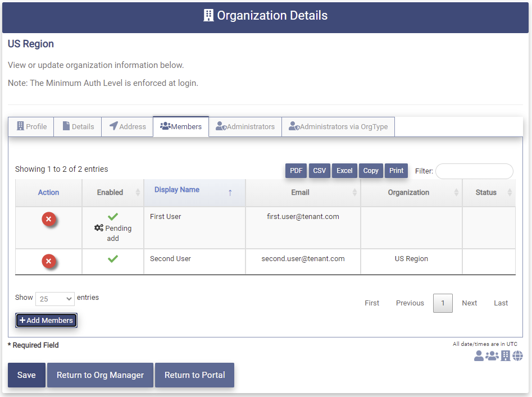Switch to the Administrators tab
532x397 pixels.
tap(245, 126)
